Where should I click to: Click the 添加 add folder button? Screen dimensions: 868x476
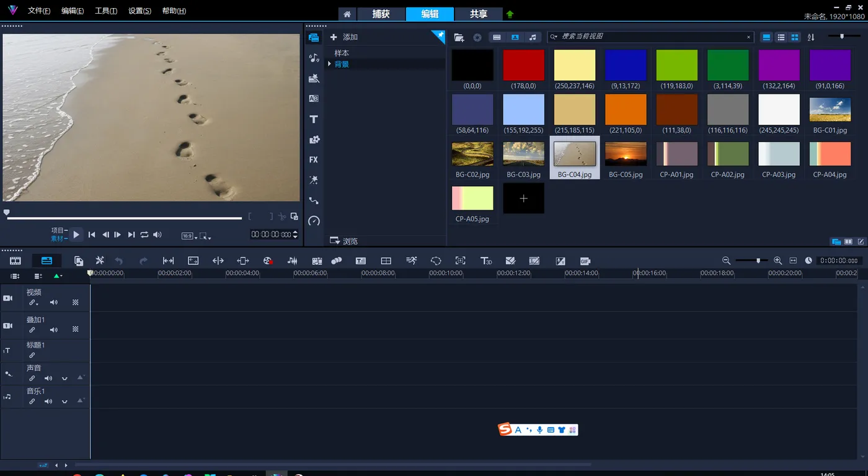click(344, 37)
